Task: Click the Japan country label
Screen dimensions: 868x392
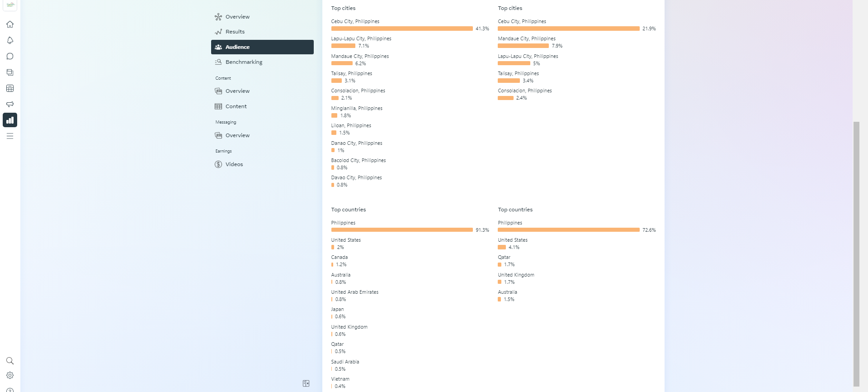Action: click(337, 310)
